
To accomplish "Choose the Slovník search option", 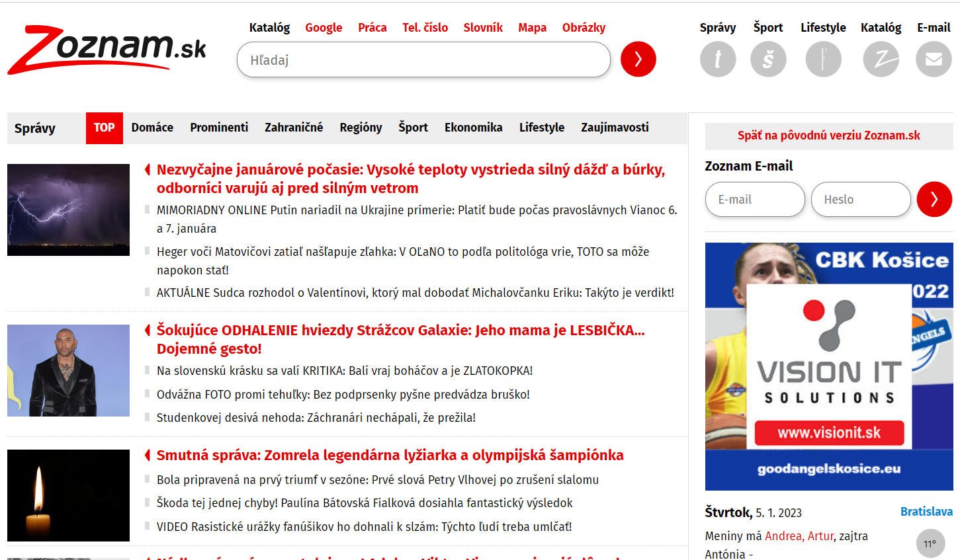I will (x=482, y=28).
